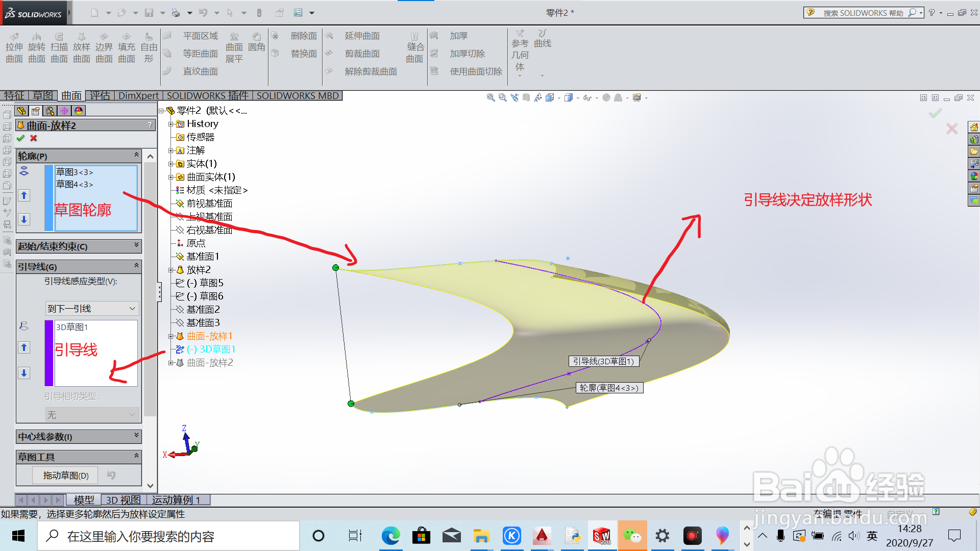Move profile down with the arrow button

coord(24,219)
